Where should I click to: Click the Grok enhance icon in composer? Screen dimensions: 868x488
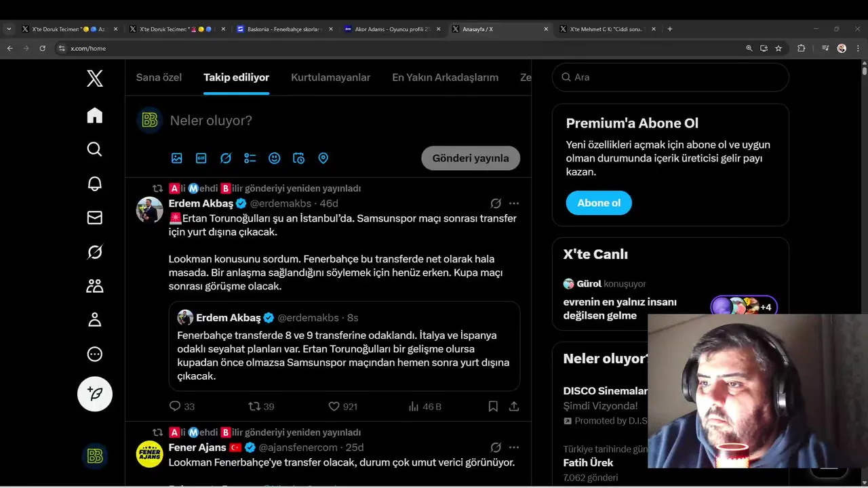click(226, 158)
